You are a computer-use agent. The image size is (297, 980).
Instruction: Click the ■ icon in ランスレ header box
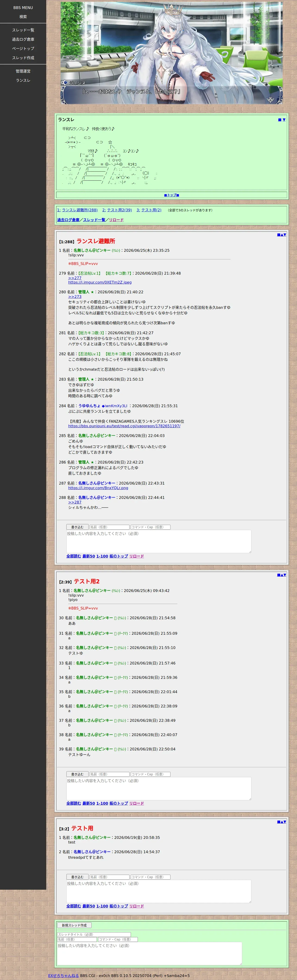279,120
